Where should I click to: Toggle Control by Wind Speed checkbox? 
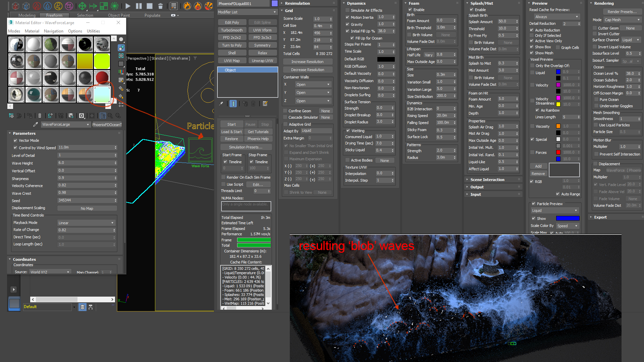[15, 148]
